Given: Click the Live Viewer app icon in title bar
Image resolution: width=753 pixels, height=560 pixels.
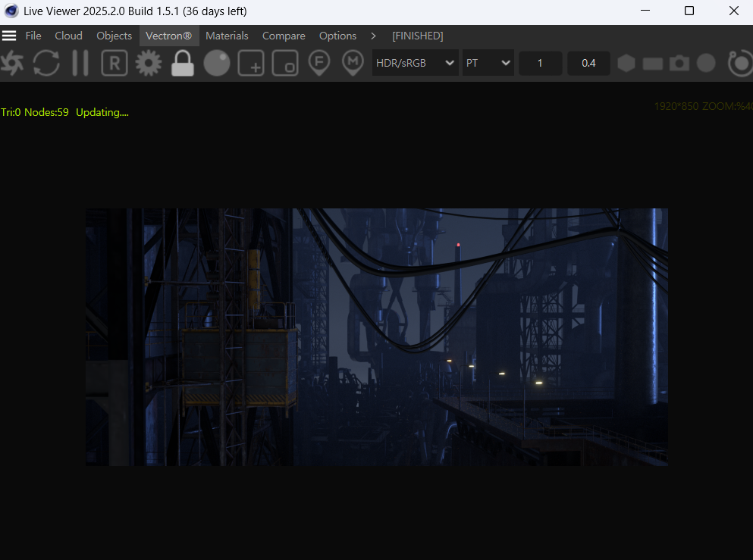Looking at the screenshot, I should pyautogui.click(x=11, y=11).
